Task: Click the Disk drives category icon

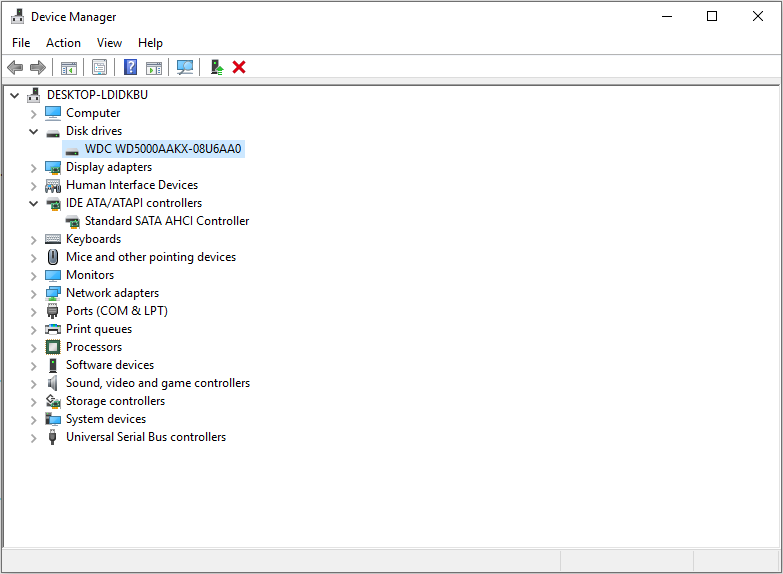Action: 53,133
